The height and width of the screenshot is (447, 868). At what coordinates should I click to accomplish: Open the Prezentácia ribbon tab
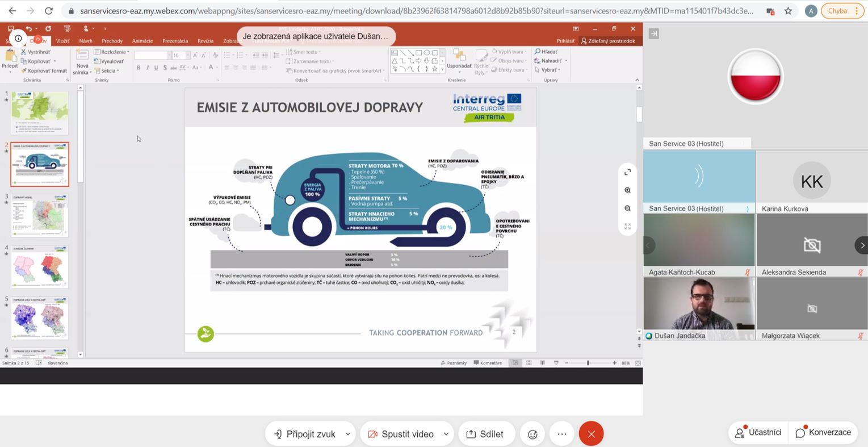click(175, 41)
